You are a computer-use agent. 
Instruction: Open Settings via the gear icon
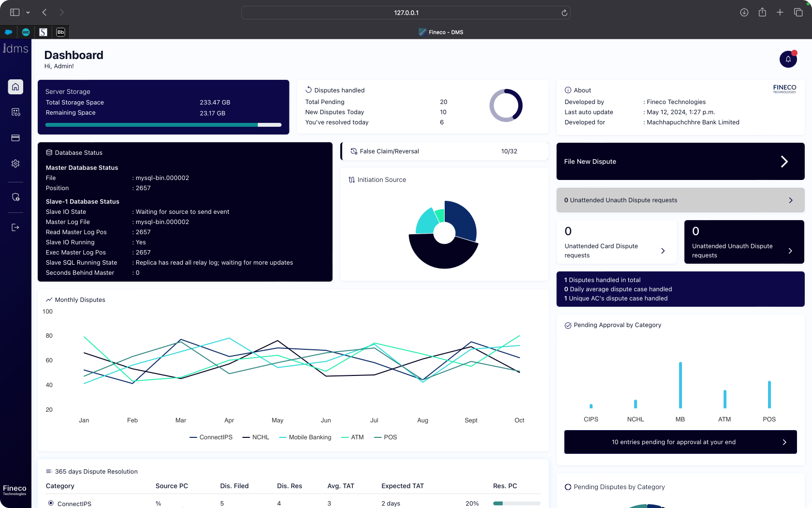tap(15, 164)
